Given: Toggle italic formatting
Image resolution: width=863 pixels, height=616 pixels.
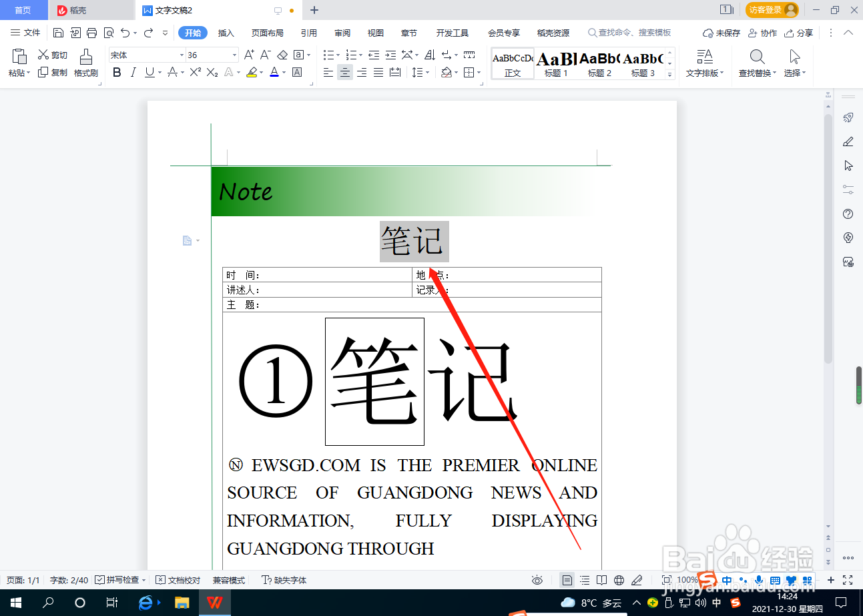Looking at the screenshot, I should [133, 73].
